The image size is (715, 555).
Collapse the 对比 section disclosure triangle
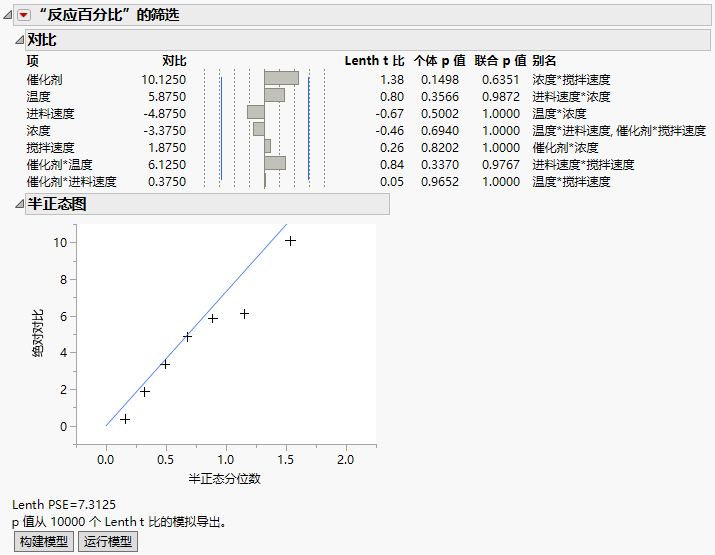click(19, 40)
